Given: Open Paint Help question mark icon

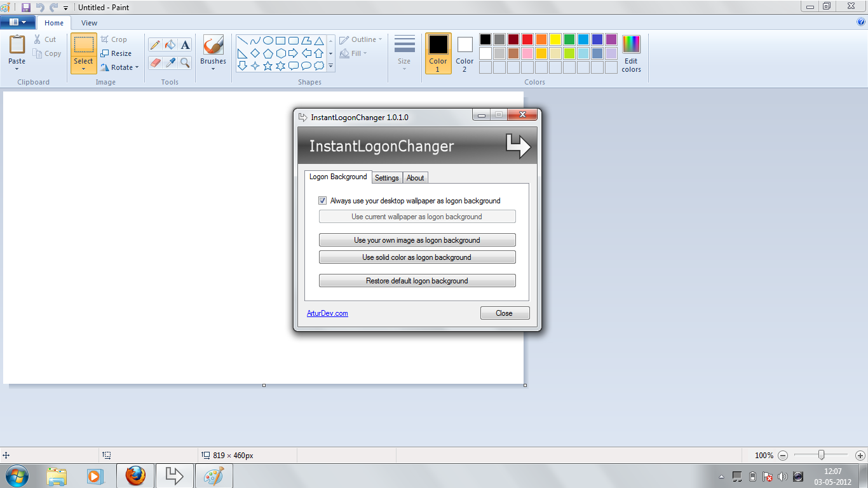Looking at the screenshot, I should click(x=861, y=22).
